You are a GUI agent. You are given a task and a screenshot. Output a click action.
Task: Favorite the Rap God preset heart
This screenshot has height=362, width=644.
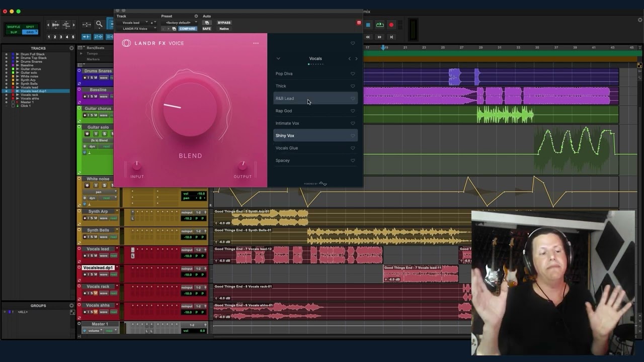(x=353, y=111)
